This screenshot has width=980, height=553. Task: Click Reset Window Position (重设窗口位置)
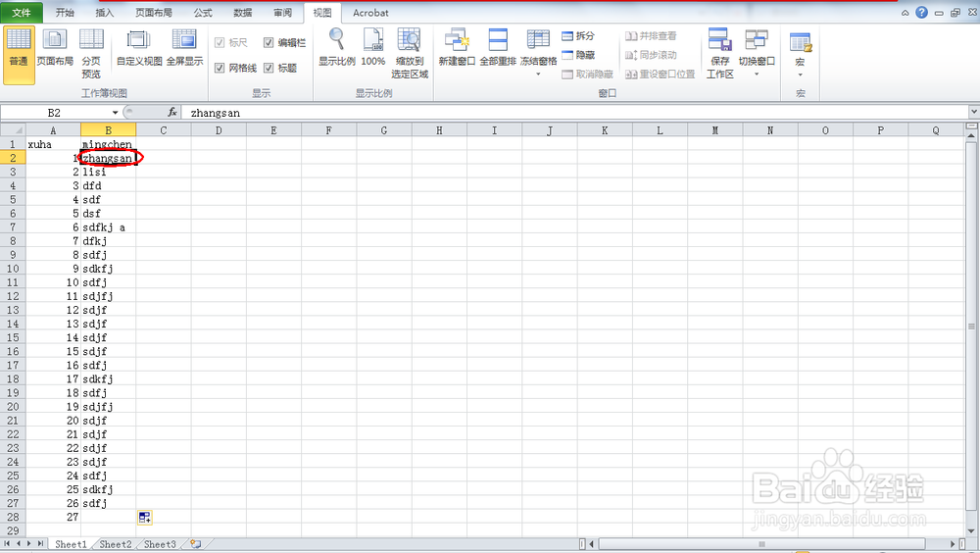[660, 74]
